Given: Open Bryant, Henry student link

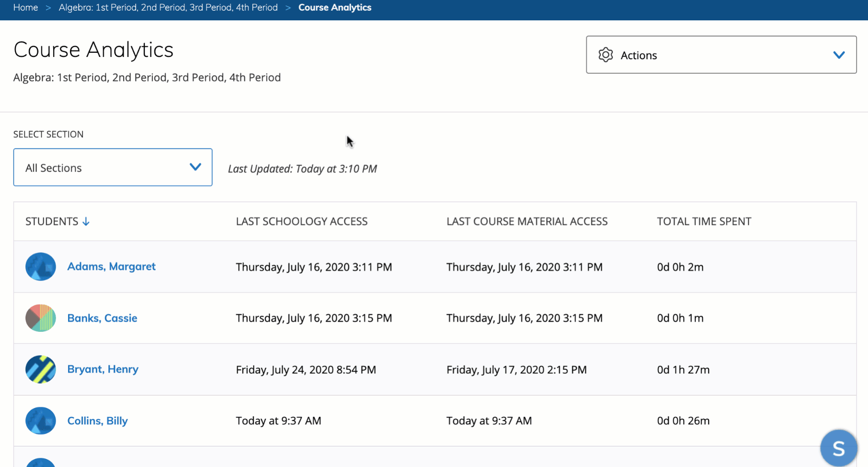Looking at the screenshot, I should click(x=103, y=369).
